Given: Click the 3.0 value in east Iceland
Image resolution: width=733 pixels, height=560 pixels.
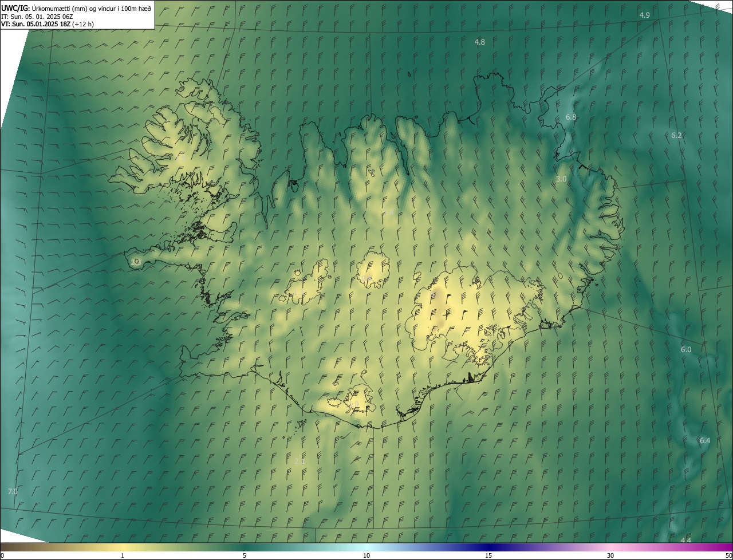Looking at the screenshot, I should tap(561, 179).
